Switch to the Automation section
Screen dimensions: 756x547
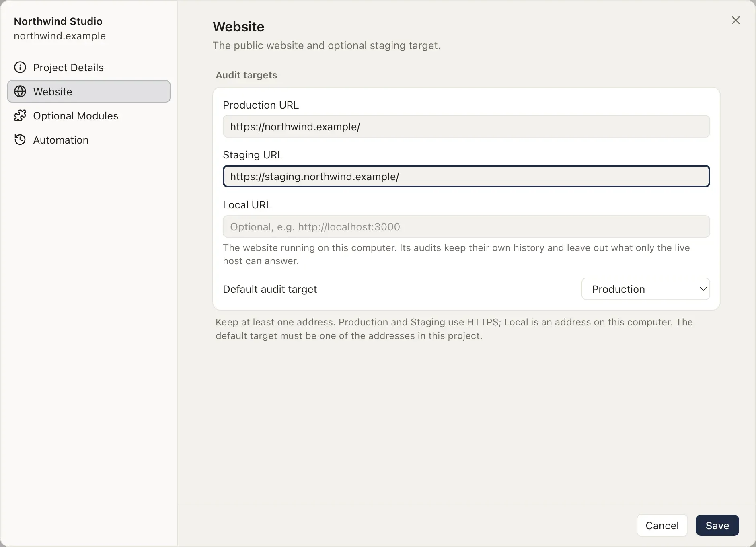point(89,140)
